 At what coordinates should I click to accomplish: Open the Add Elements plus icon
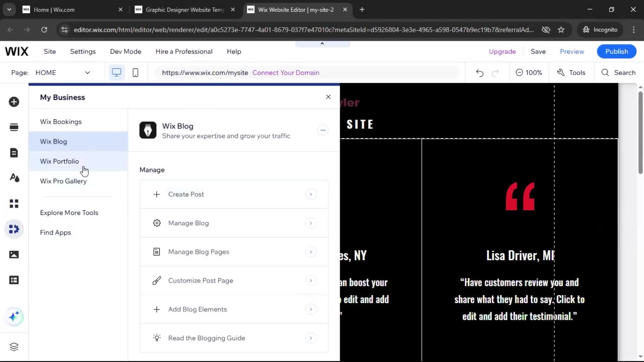(14, 102)
